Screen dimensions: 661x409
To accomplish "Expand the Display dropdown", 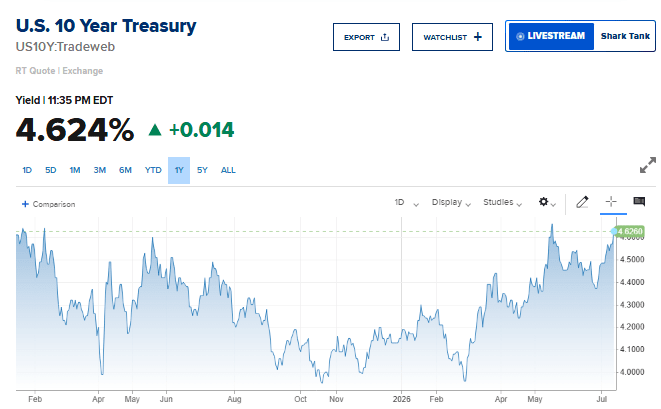I will point(451,203).
